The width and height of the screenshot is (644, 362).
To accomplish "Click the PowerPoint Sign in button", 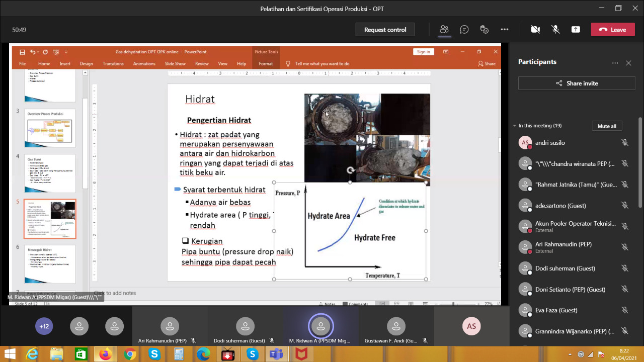I will click(x=424, y=52).
